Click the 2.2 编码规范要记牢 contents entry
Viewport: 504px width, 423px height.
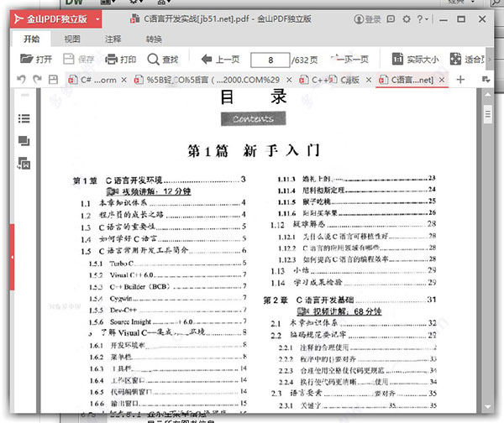point(354,335)
